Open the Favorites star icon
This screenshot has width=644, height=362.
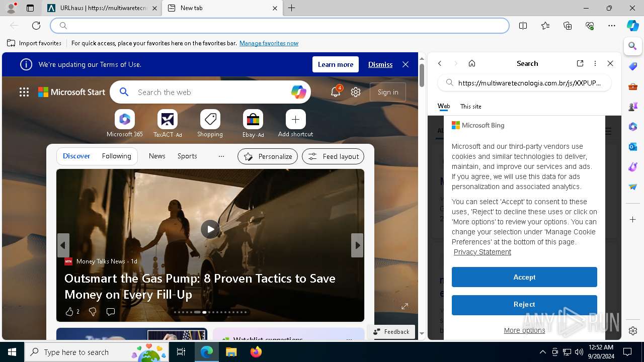(x=545, y=26)
